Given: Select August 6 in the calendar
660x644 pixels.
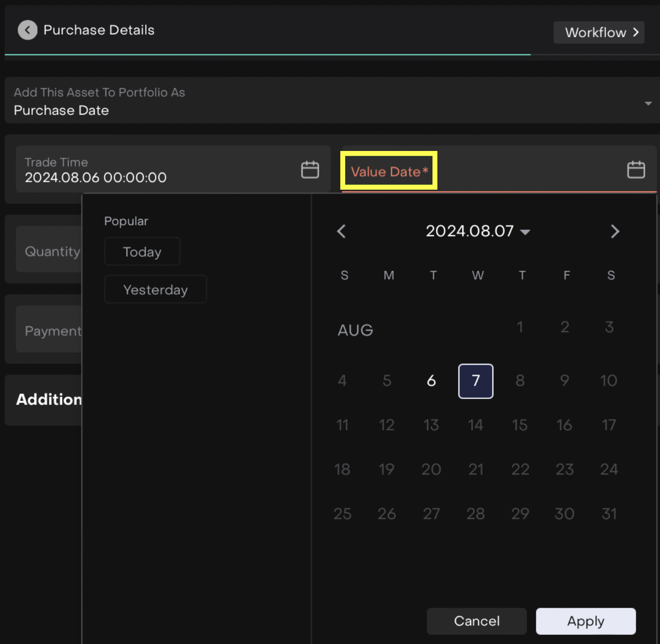Looking at the screenshot, I should (x=431, y=381).
